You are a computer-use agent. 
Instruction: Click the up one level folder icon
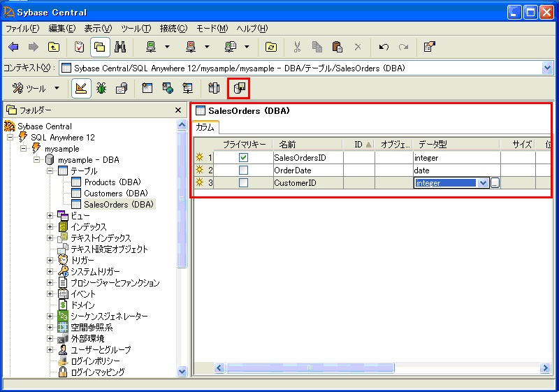click(53, 47)
